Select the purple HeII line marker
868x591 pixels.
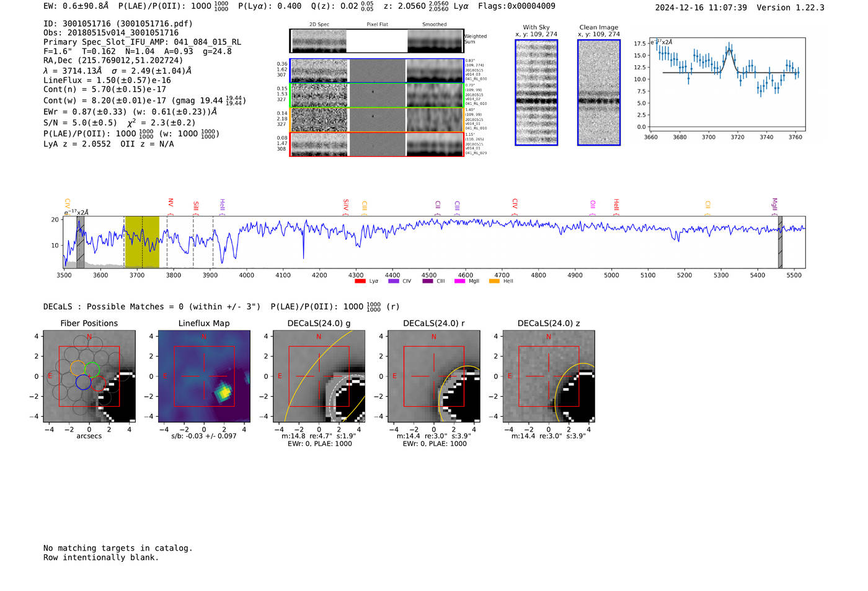(222, 206)
